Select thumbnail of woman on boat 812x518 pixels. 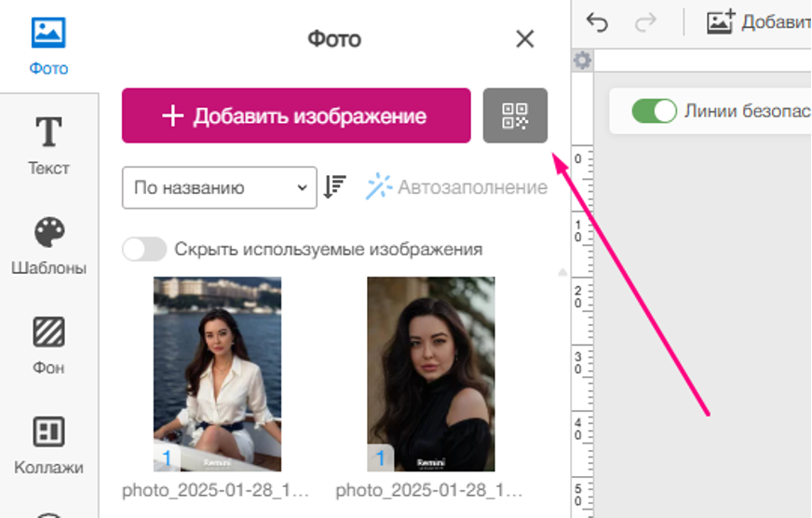tap(218, 374)
